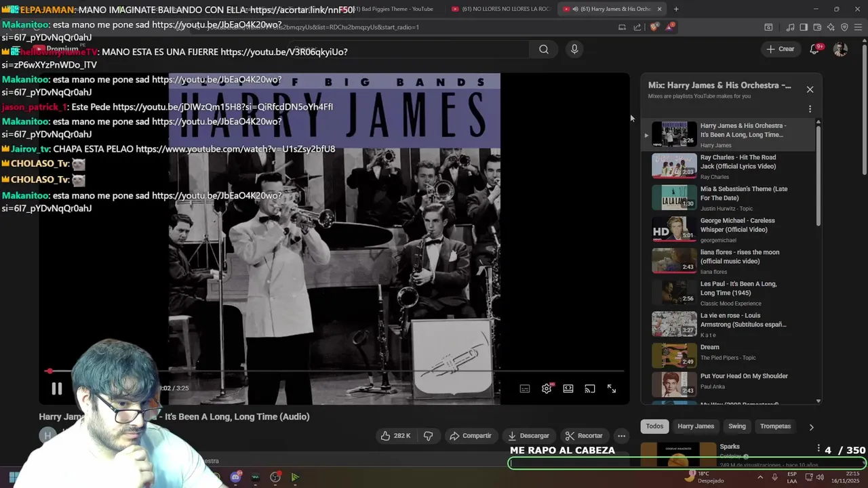Screen dimensions: 868x488
Task: Click the Descargar button
Action: point(528,436)
